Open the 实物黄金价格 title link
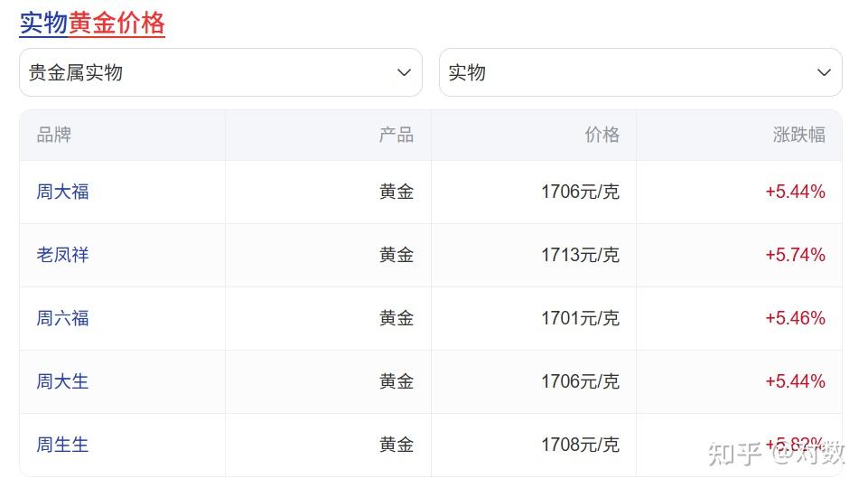868x488 pixels. 92,23
